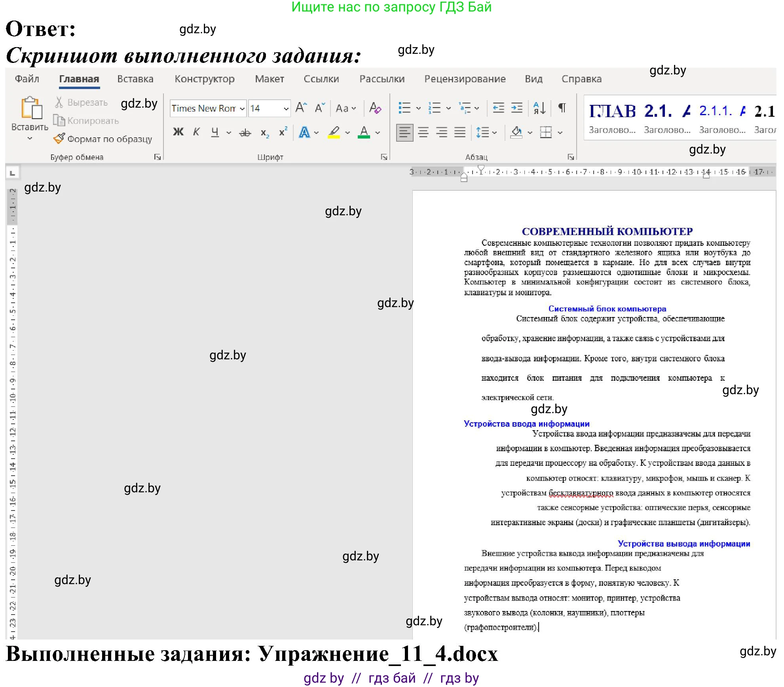
Task: Open the font size 14 dropdown
Action: click(x=287, y=108)
